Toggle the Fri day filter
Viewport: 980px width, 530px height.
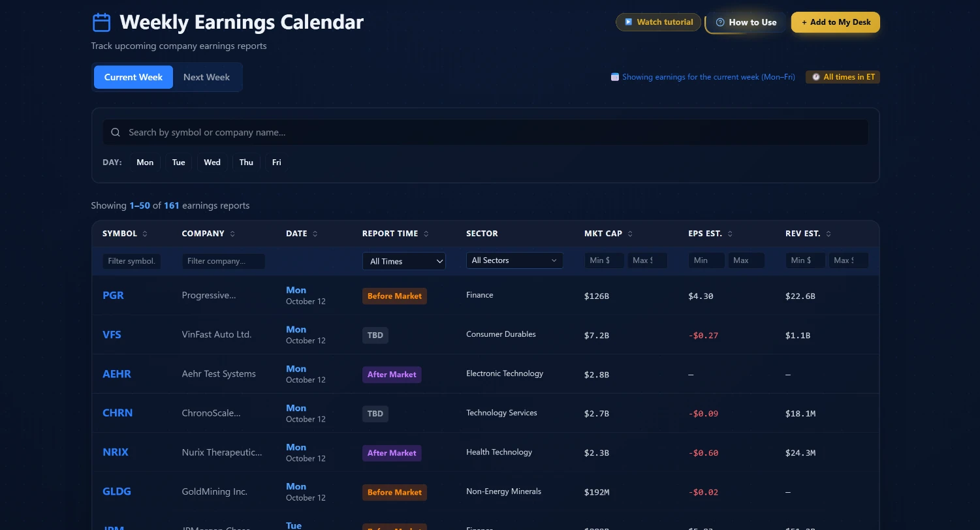point(277,163)
